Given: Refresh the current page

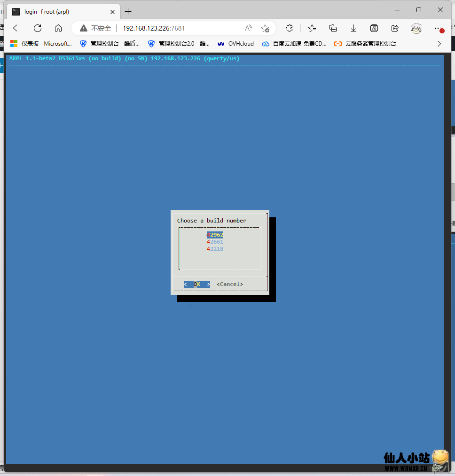Looking at the screenshot, I should click(x=38, y=28).
